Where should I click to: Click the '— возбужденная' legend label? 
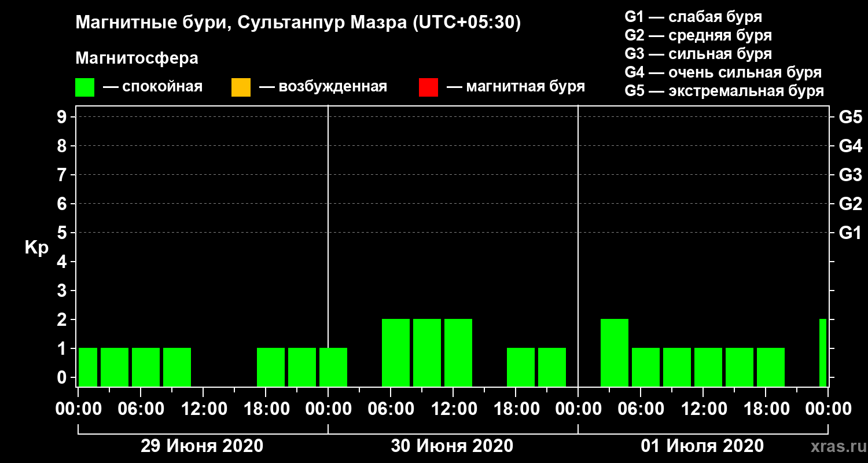pos(323,87)
